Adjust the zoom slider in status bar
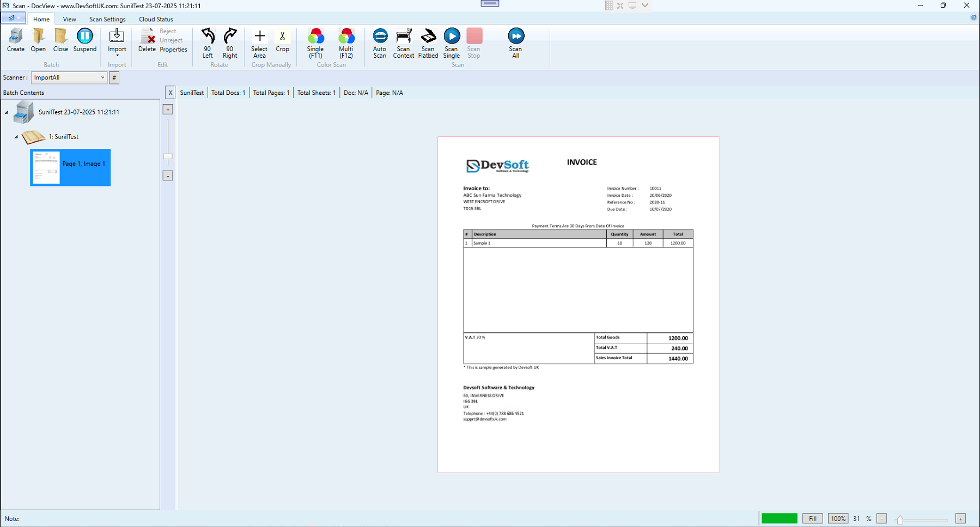The height and width of the screenshot is (527, 980). (x=899, y=518)
